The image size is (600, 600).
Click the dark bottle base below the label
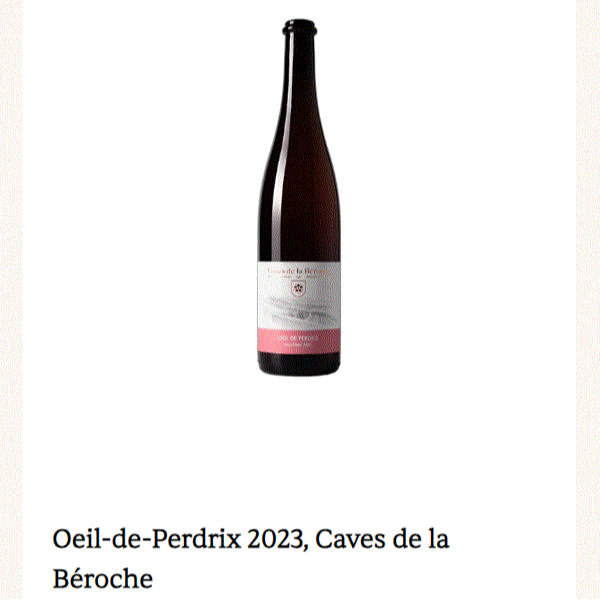[299, 364]
